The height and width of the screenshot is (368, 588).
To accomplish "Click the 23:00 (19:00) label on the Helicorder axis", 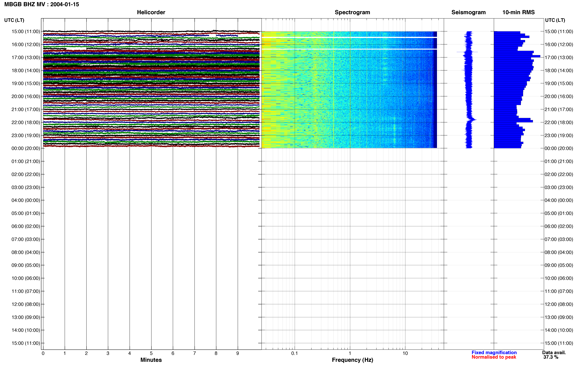I will tap(26, 135).
